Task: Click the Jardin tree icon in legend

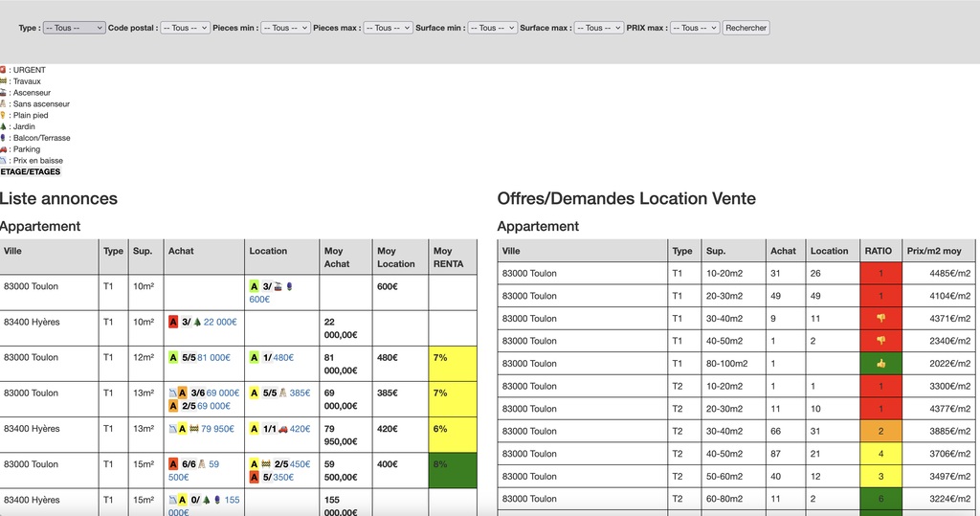Action: tap(3, 126)
